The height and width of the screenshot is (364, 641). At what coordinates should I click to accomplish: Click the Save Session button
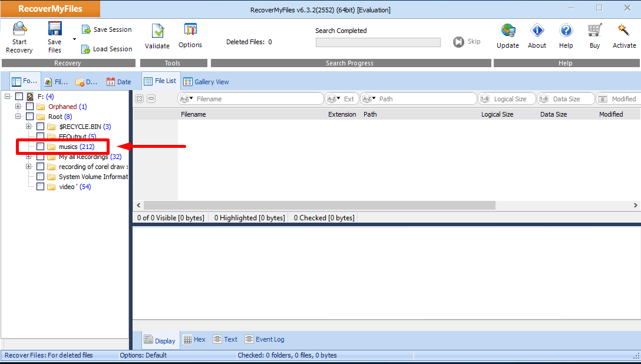[107, 29]
